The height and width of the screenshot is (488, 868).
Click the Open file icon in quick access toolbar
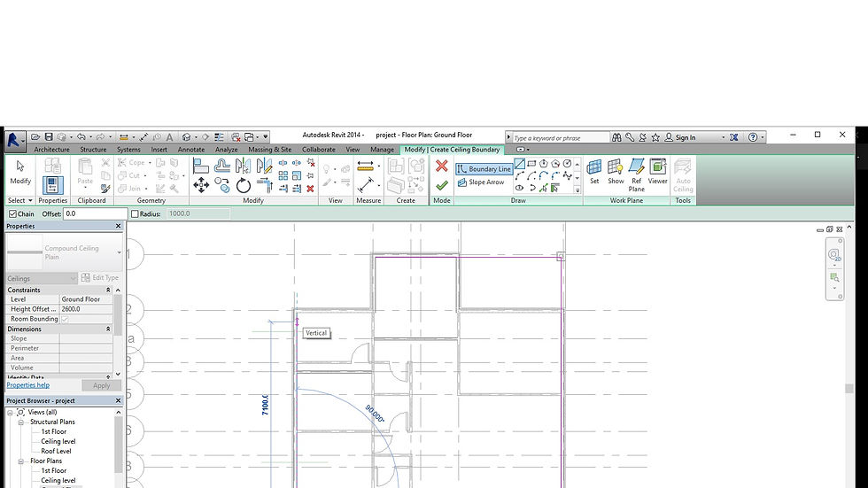(35, 136)
